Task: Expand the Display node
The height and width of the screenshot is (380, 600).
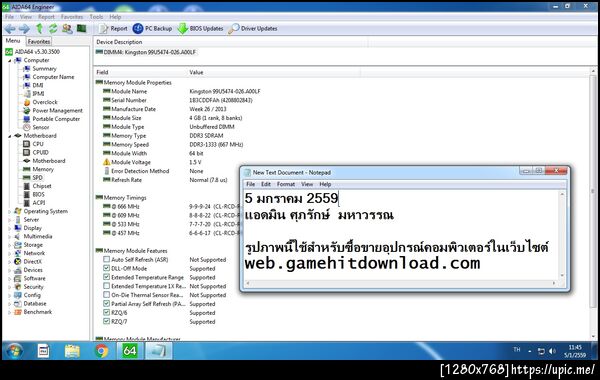Action: click(10, 228)
